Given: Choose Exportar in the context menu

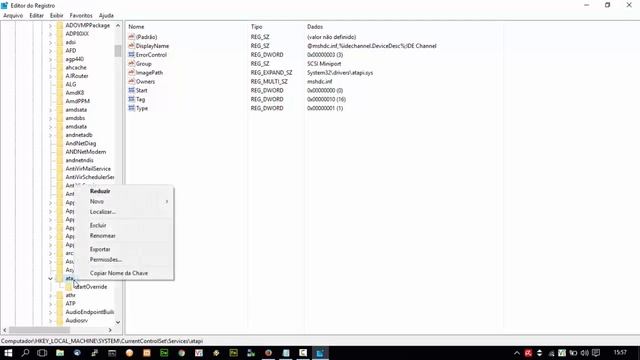Looking at the screenshot, I should point(124,249).
